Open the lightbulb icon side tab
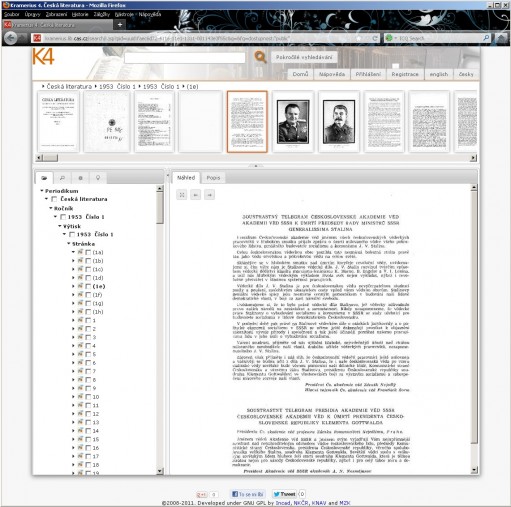 pos(98,178)
